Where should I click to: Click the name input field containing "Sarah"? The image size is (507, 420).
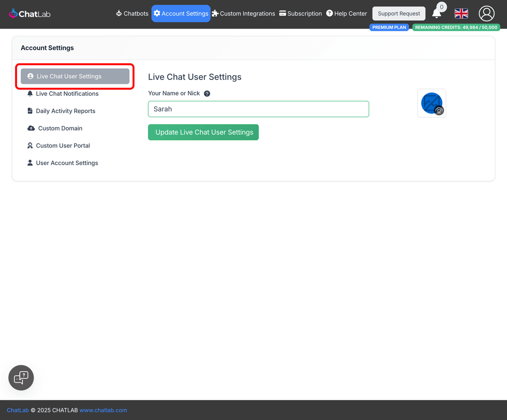tap(258, 109)
